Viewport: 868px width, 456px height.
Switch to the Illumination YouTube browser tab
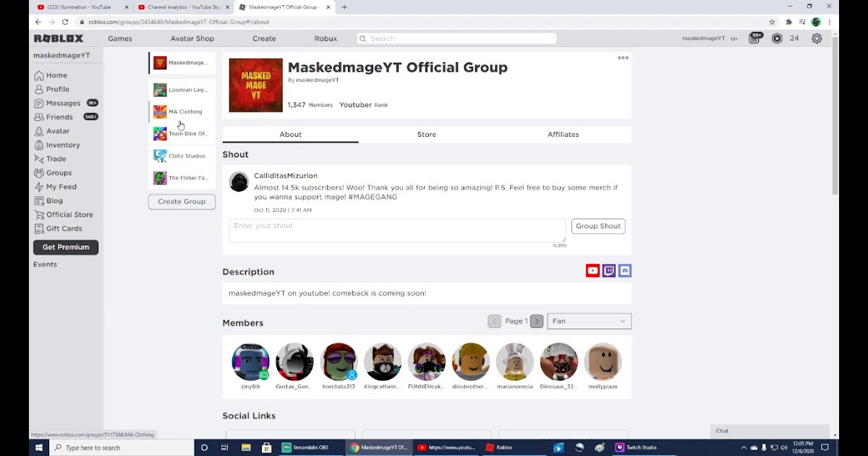tap(81, 7)
